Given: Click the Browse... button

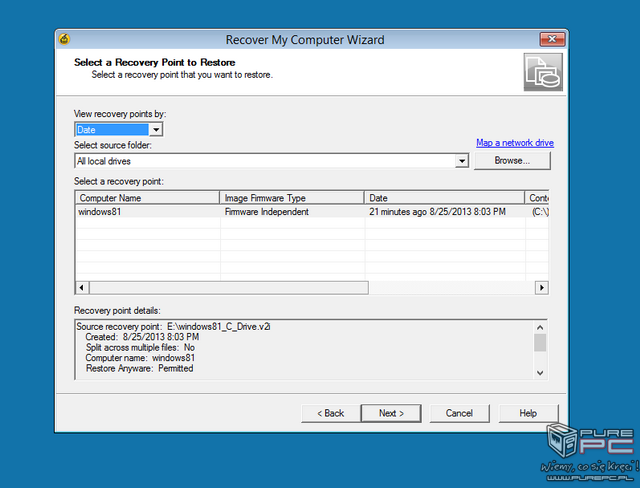Looking at the screenshot, I should coord(512,161).
